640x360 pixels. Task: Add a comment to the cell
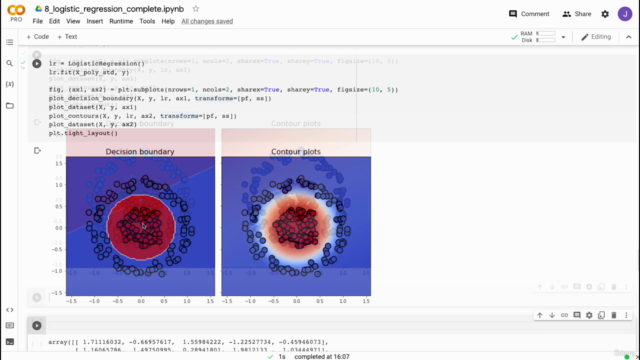577,315
